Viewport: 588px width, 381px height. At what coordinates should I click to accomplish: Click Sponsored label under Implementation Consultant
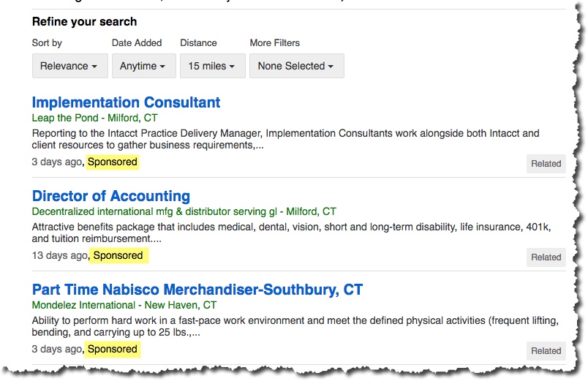[112, 162]
